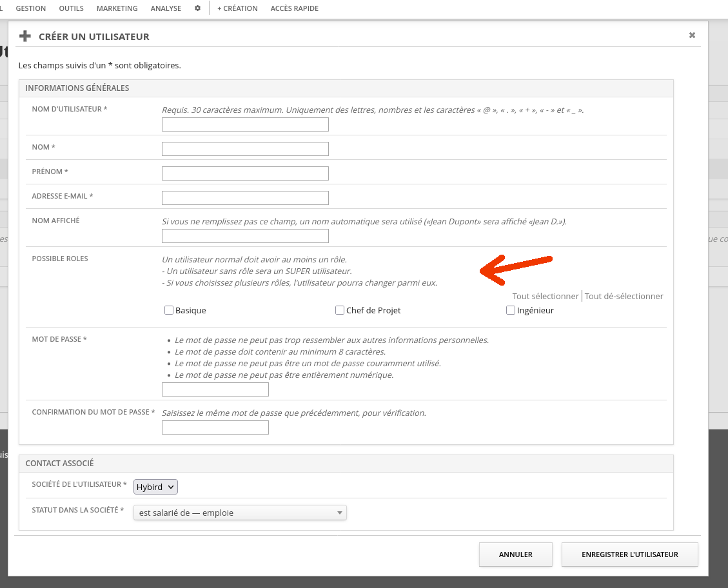Enable the Chef de Projet role
This screenshot has height=588, width=728.
coord(340,310)
